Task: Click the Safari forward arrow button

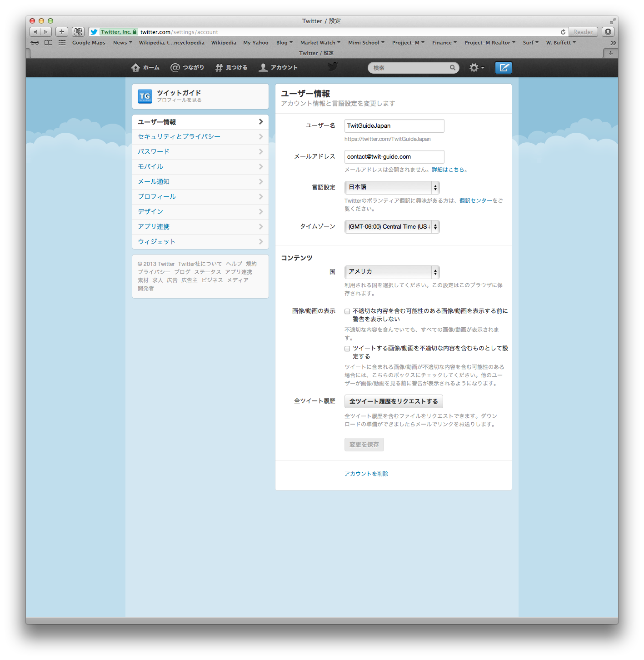Action: coord(46,32)
